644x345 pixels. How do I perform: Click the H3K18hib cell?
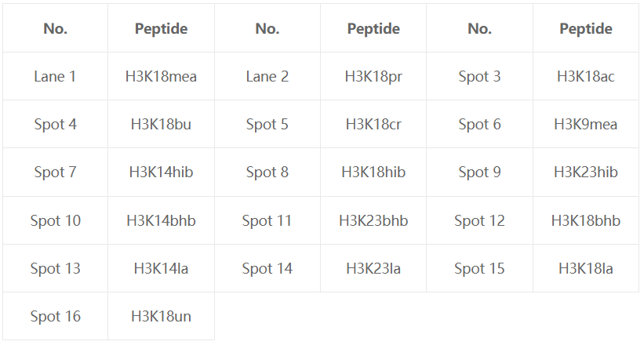(x=373, y=172)
